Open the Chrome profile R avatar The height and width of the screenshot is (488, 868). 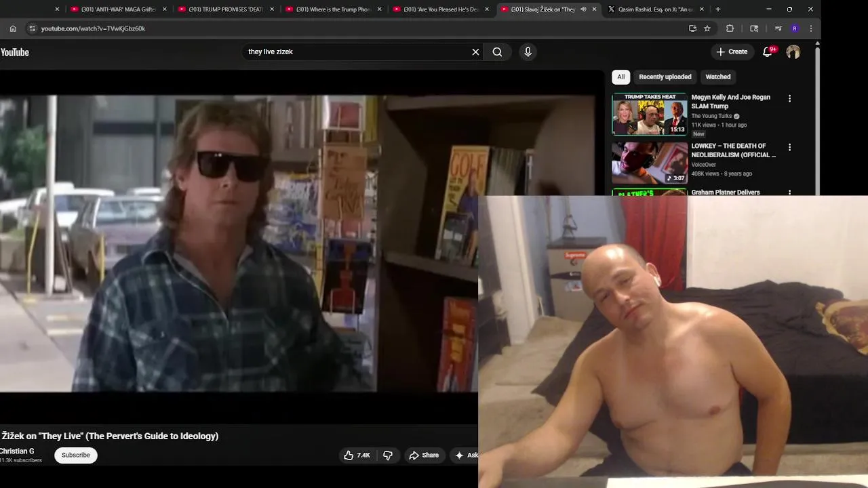[x=795, y=28]
